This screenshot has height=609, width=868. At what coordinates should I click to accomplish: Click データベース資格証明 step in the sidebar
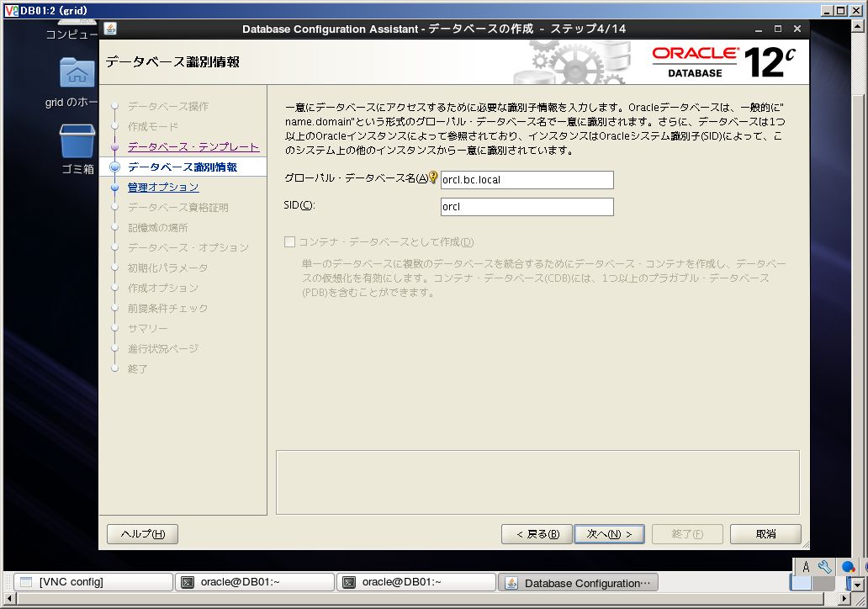(x=177, y=208)
